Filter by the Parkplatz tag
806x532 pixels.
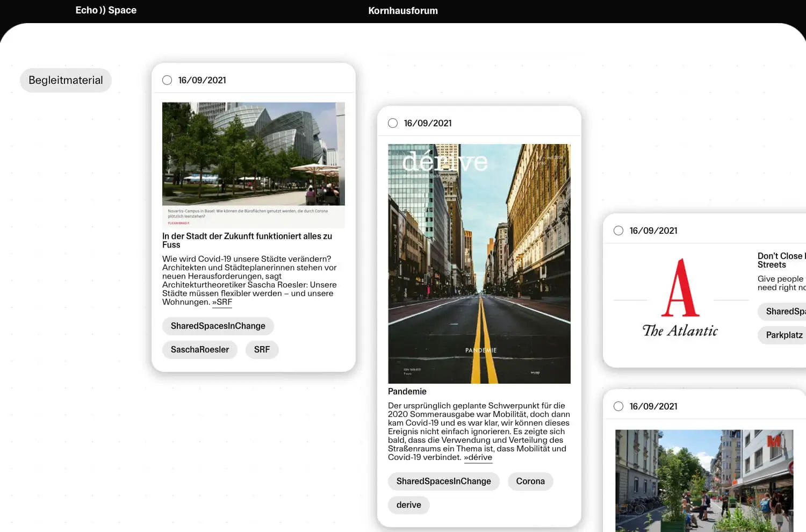783,335
